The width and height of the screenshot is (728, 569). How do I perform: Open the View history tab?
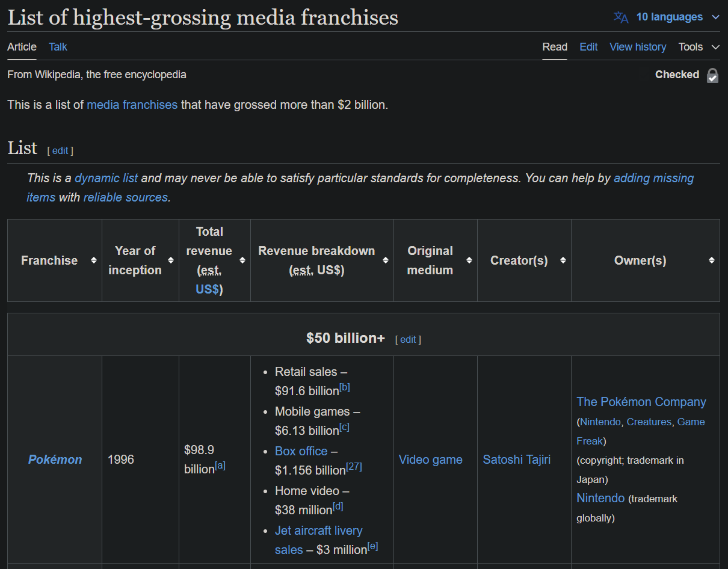[638, 47]
